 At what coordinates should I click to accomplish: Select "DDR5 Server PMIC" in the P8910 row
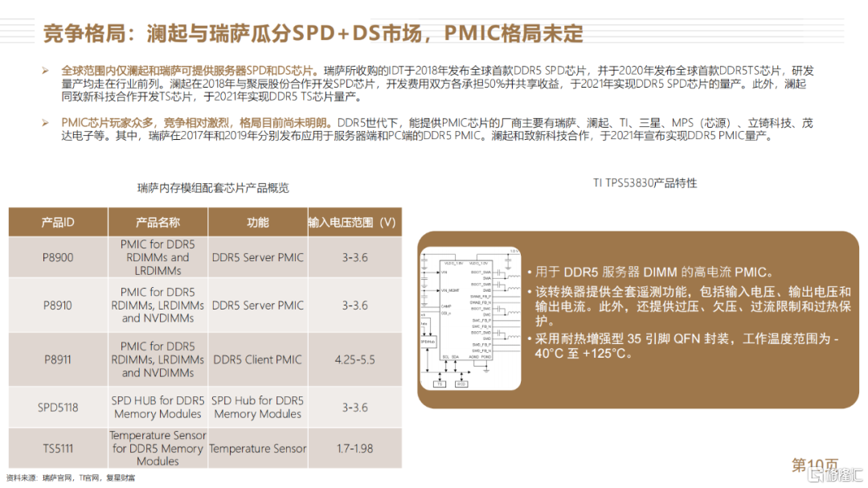click(x=257, y=306)
